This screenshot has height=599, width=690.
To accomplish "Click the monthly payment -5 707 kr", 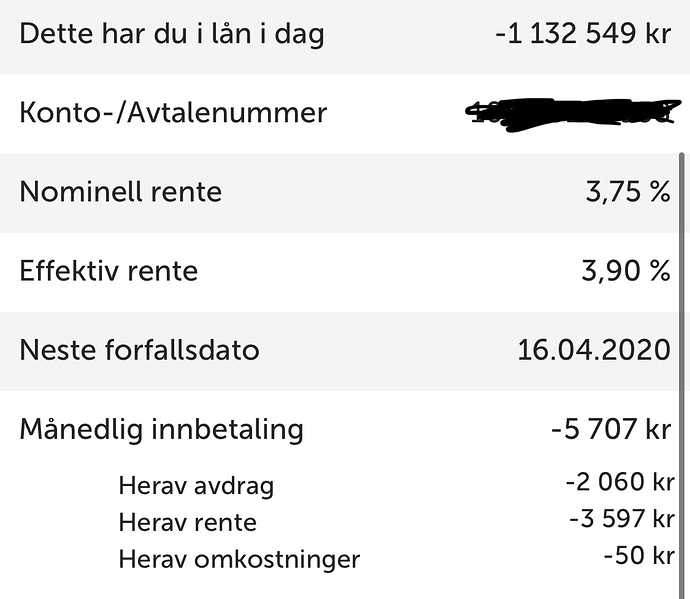I will click(611, 429).
